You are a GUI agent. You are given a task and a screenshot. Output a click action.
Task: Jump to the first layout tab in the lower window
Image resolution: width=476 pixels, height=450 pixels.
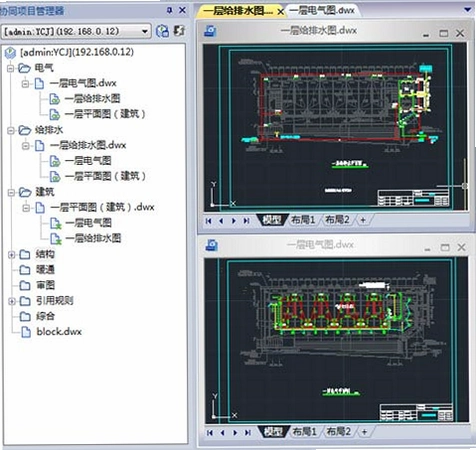(210, 433)
